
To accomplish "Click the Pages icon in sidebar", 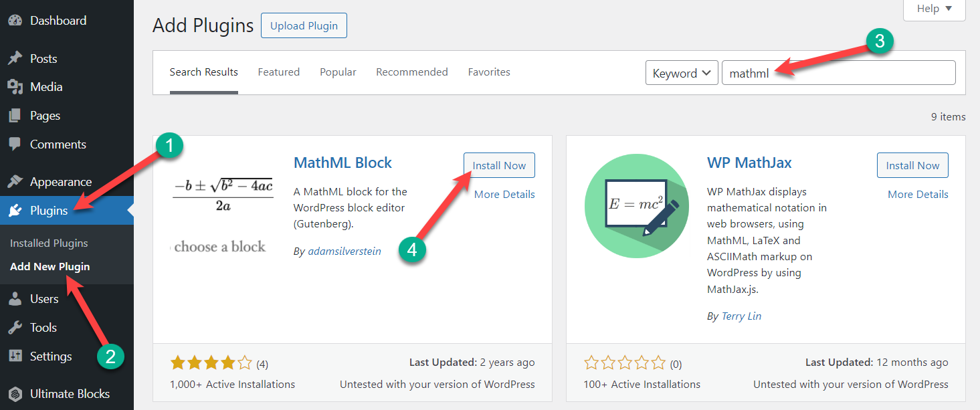I will coord(15,116).
